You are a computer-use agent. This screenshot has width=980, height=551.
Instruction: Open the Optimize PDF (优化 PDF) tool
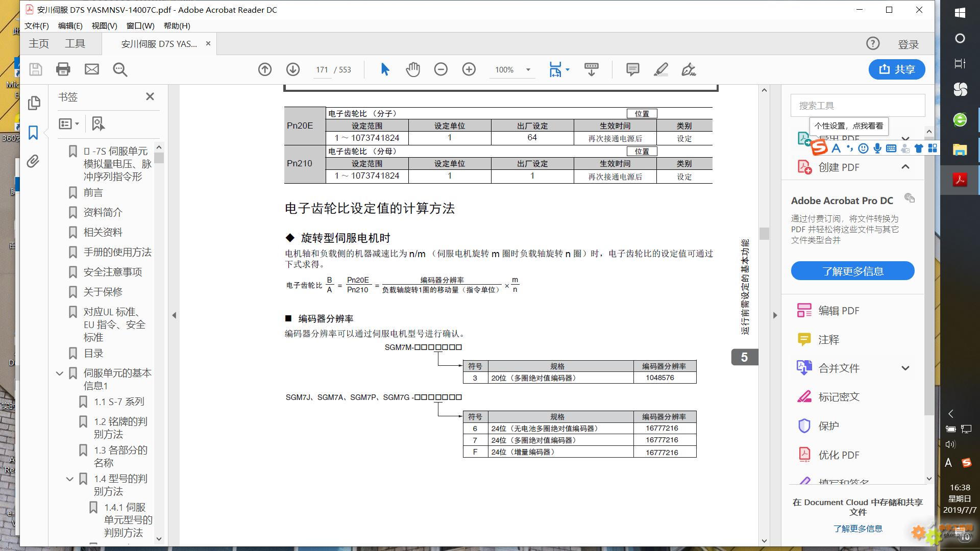click(828, 455)
